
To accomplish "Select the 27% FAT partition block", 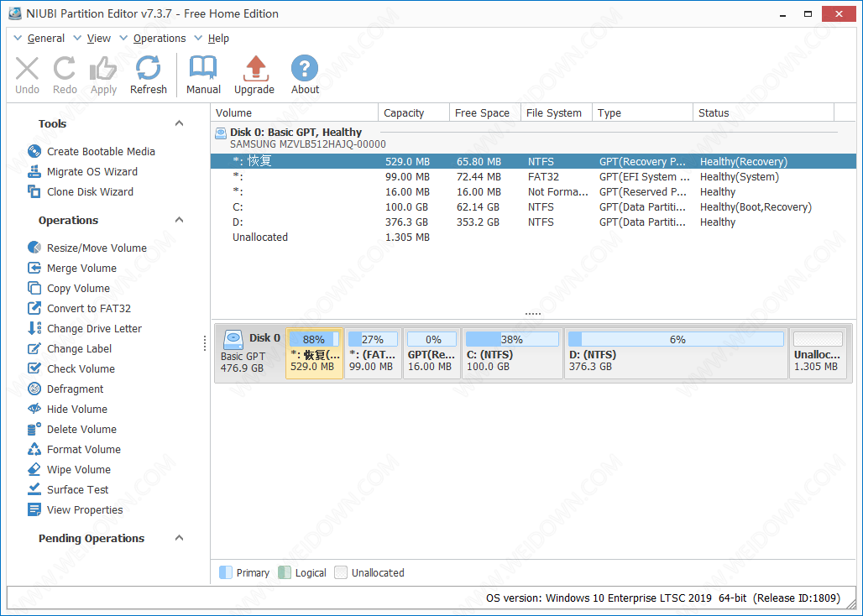I will click(x=374, y=353).
